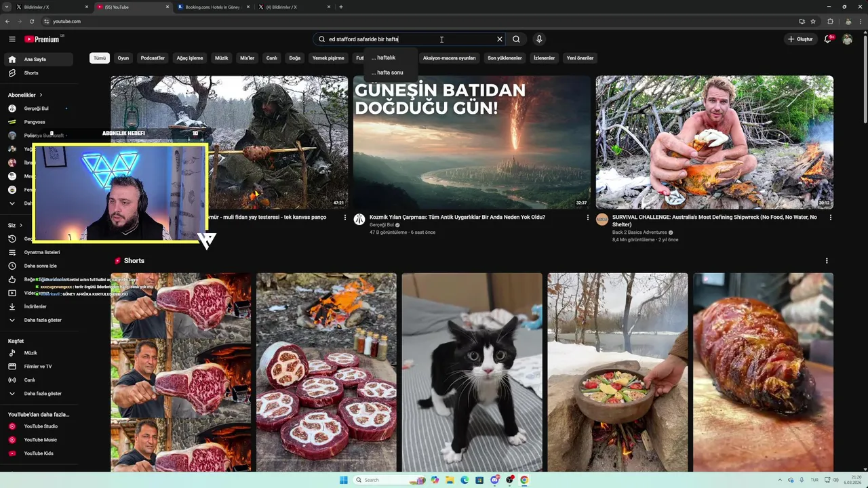Select the Müzik filter chip
The height and width of the screenshot is (488, 868).
click(x=222, y=58)
